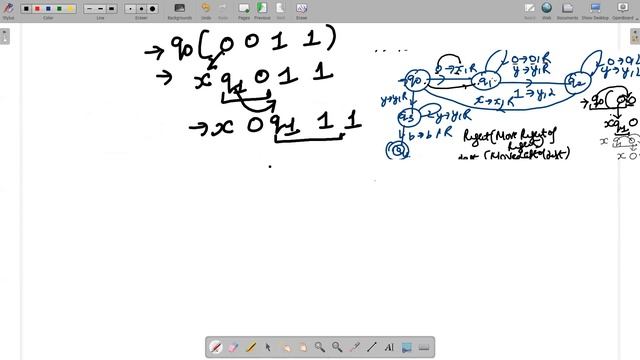Undo the last stroke
640x360 pixels.
pyautogui.click(x=206, y=10)
